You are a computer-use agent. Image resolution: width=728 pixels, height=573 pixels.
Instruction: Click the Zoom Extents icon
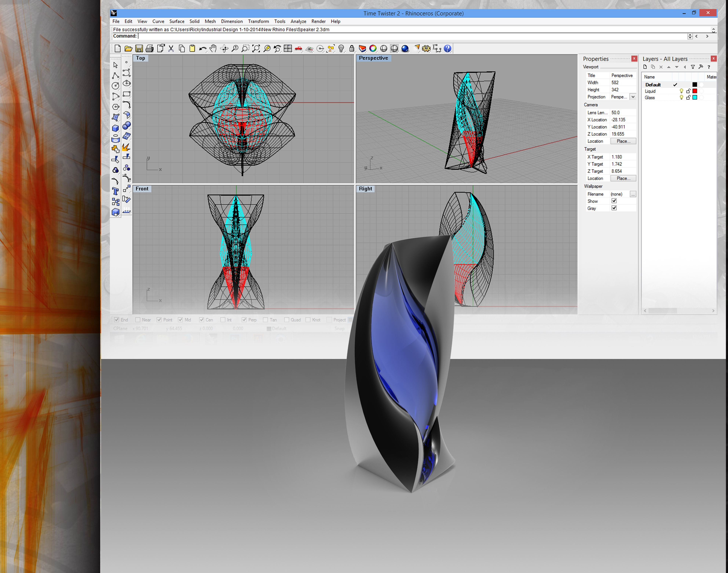point(256,49)
